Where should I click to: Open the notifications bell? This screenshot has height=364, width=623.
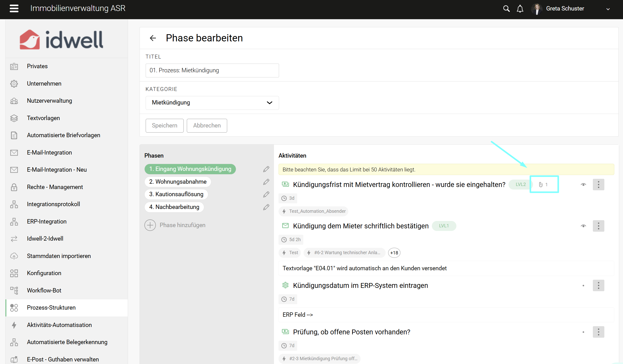tap(520, 9)
